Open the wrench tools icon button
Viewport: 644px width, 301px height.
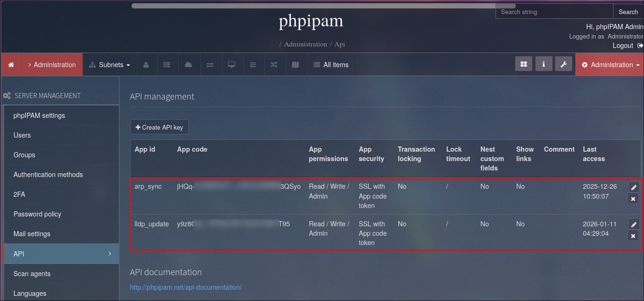[563, 64]
